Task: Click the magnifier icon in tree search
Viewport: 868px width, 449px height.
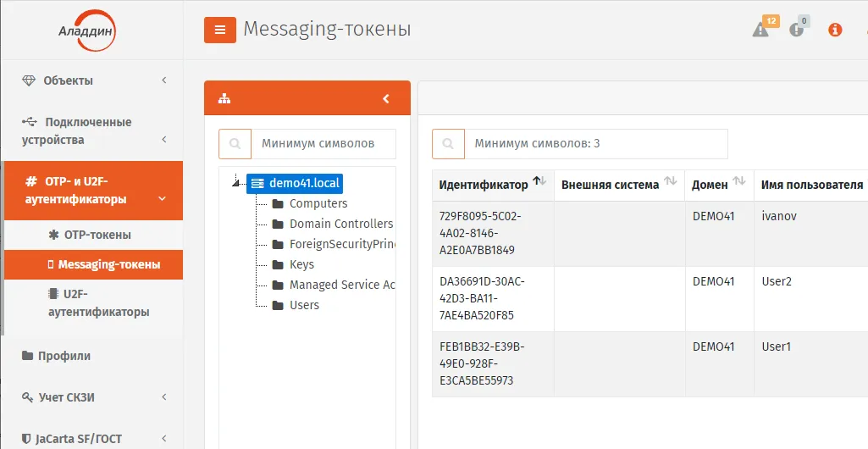Action: (235, 144)
